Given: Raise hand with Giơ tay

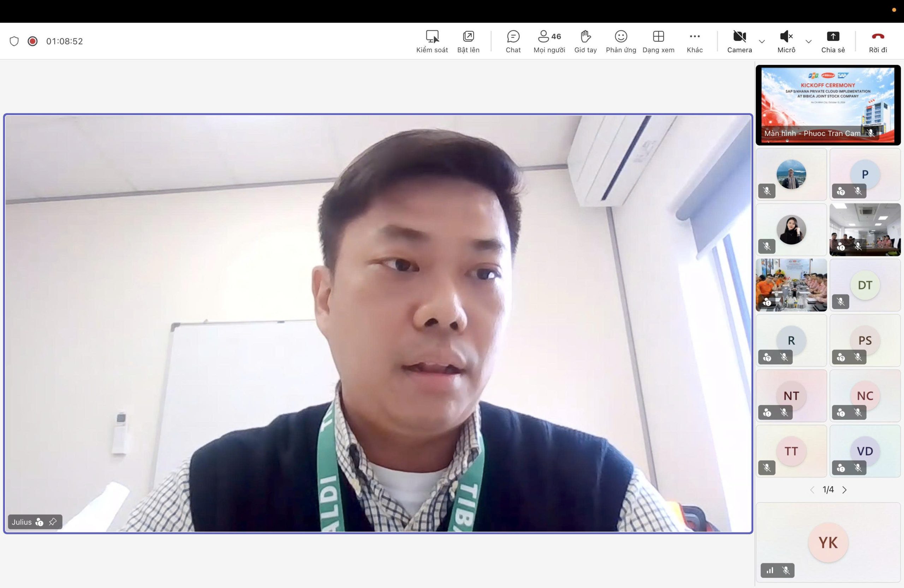Looking at the screenshot, I should [585, 41].
